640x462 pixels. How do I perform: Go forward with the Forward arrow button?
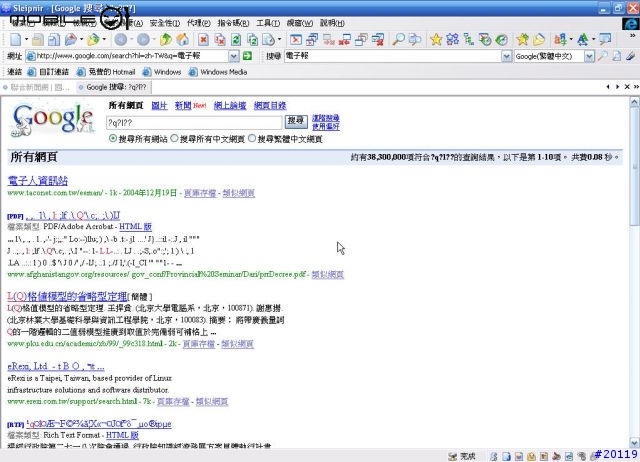[x=143, y=40]
